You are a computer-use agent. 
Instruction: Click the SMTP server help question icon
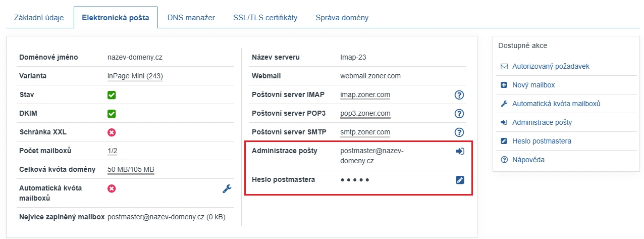point(459,132)
